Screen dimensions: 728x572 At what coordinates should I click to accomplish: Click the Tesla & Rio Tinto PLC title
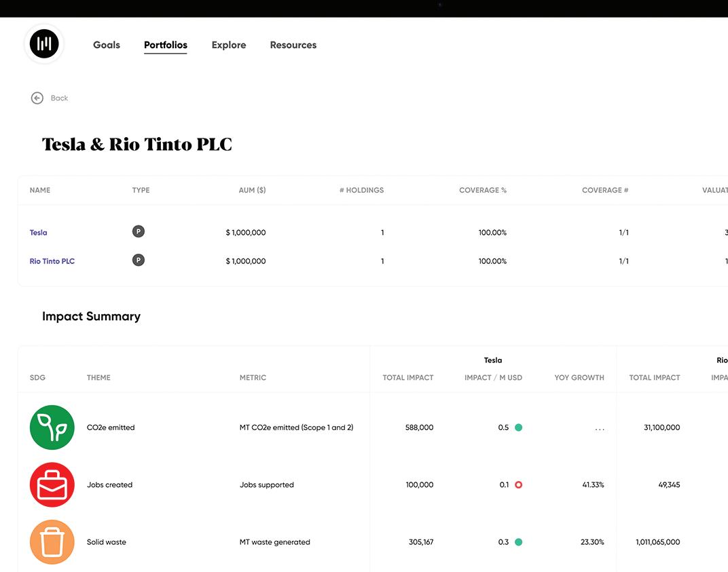pyautogui.click(x=137, y=145)
